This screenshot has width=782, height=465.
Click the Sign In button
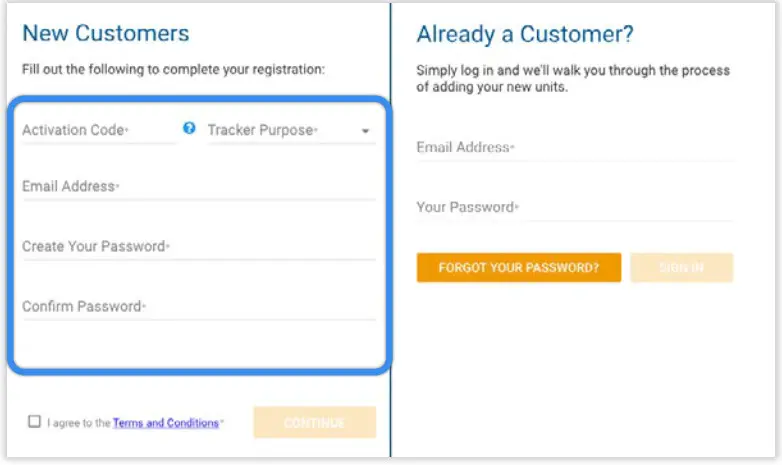click(681, 268)
